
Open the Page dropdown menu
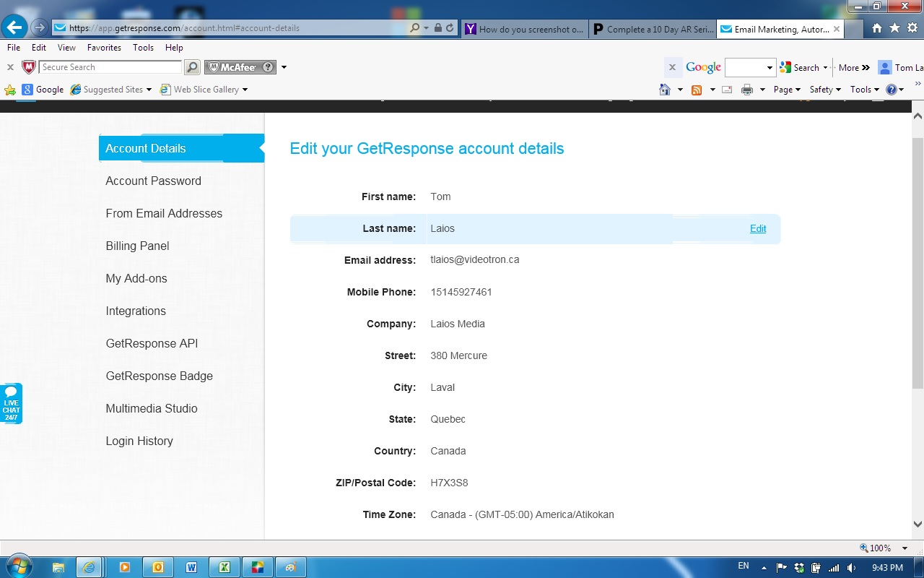point(787,90)
